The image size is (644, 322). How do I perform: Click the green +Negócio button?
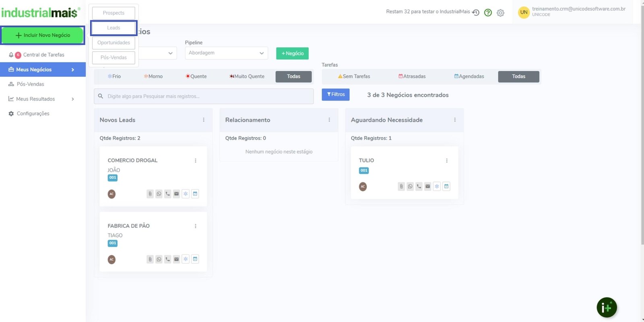point(292,54)
